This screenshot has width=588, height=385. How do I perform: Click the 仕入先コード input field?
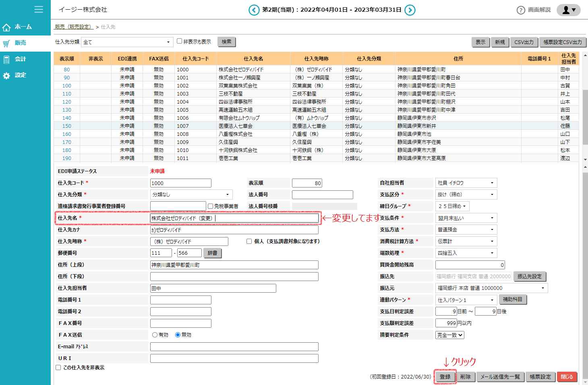tap(181, 183)
